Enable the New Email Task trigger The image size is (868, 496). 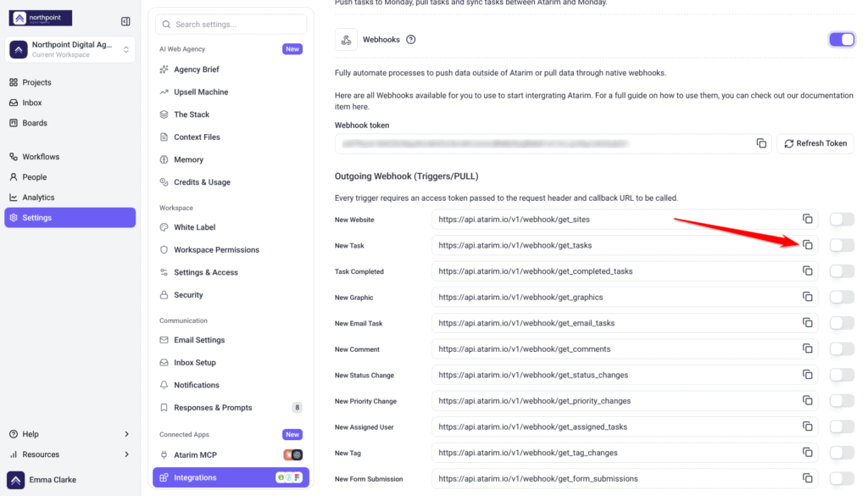point(842,323)
